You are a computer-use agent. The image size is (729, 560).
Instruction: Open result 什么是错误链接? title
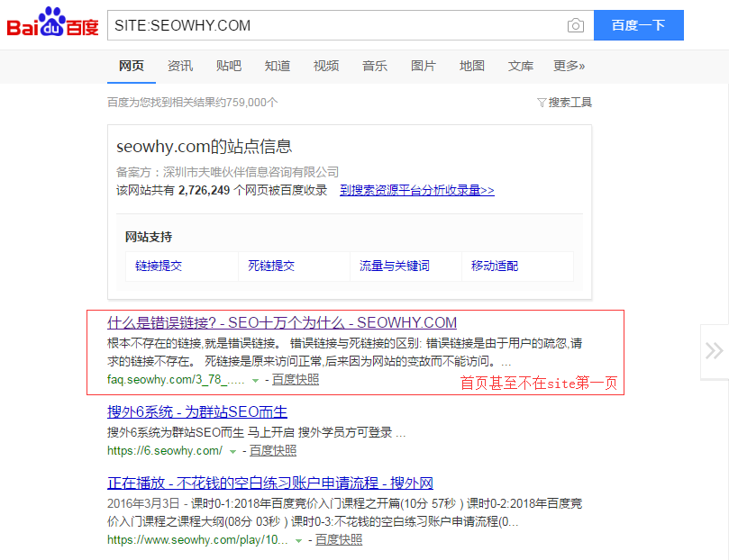pyautogui.click(x=282, y=322)
